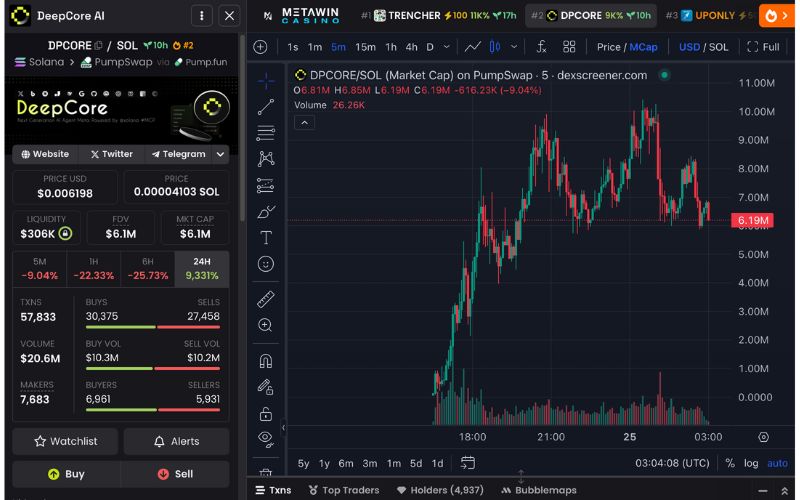Select the 6H change stats tab
The width and height of the screenshot is (800, 500).
click(147, 269)
